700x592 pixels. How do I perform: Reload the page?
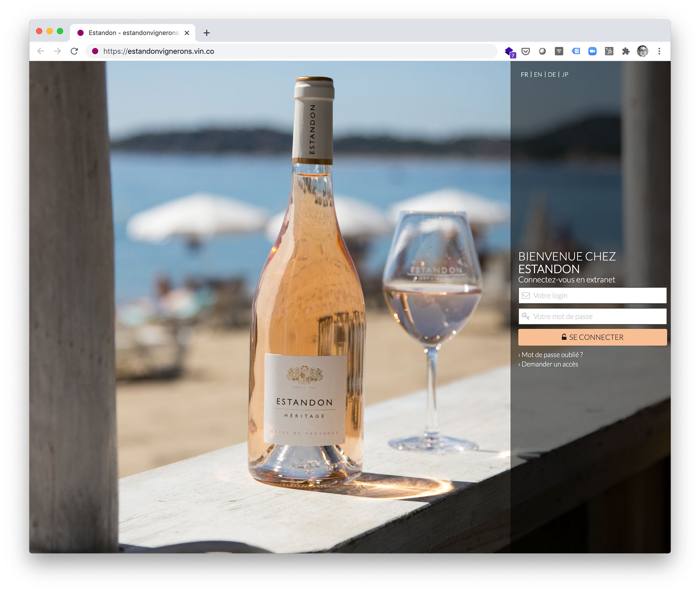(x=74, y=51)
